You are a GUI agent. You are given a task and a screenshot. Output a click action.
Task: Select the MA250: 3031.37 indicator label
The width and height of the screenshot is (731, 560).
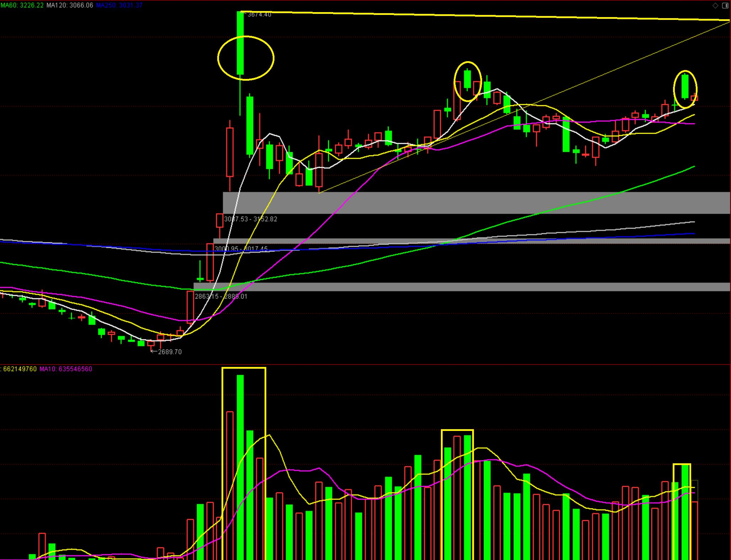pyautogui.click(x=119, y=5)
